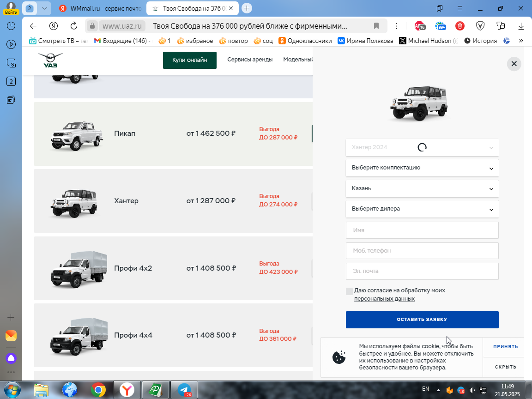Image resolution: width=532 pixels, height=399 pixels.
Task: Open the three-dot page menu
Action: (396, 26)
